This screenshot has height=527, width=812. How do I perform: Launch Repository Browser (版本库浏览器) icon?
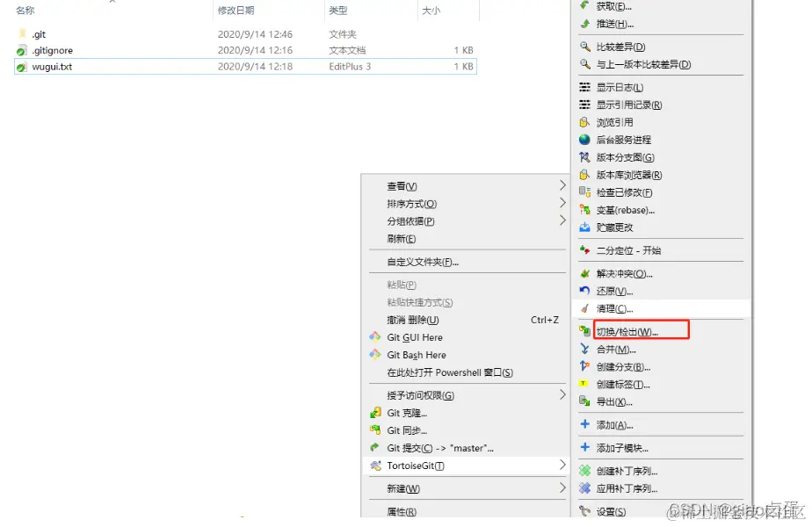(584, 175)
